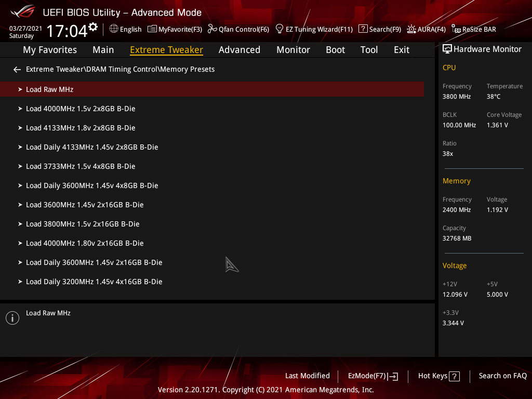Click the Last Modified button

(308, 376)
